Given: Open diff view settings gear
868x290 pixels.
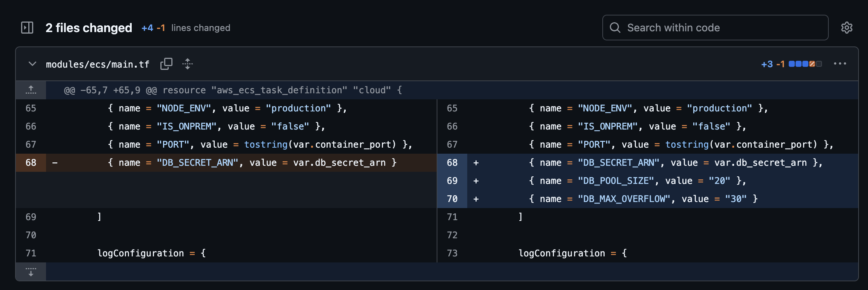Looking at the screenshot, I should click(x=846, y=28).
